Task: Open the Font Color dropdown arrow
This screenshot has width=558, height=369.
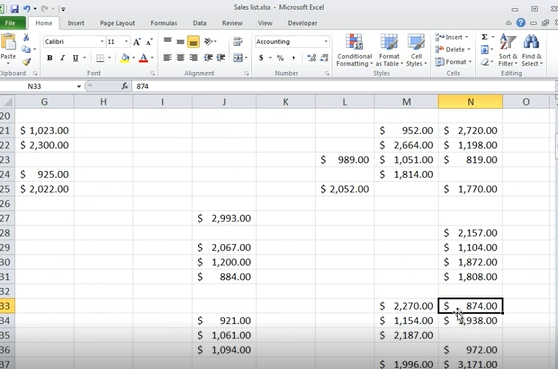Action: pos(152,58)
